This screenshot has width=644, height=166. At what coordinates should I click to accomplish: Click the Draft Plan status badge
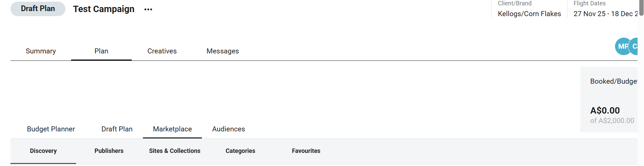click(38, 9)
